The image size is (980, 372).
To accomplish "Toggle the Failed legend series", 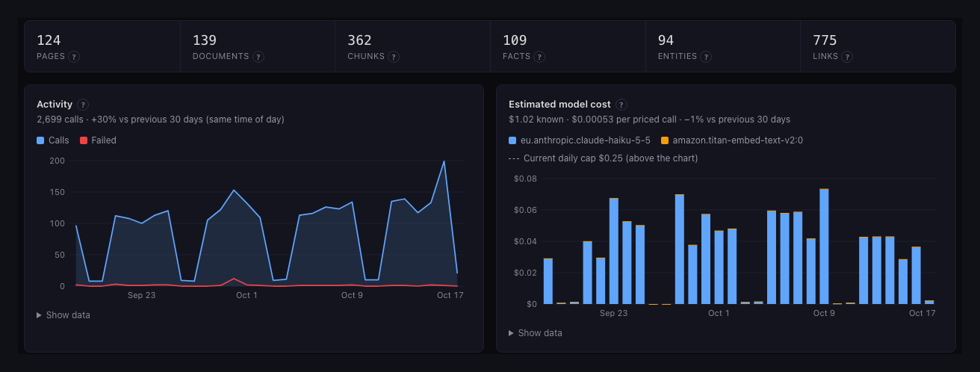I will click(98, 140).
